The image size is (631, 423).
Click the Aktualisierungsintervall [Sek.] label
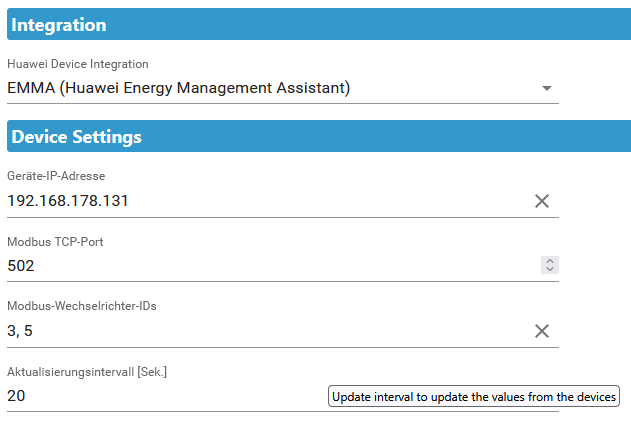tap(88, 371)
